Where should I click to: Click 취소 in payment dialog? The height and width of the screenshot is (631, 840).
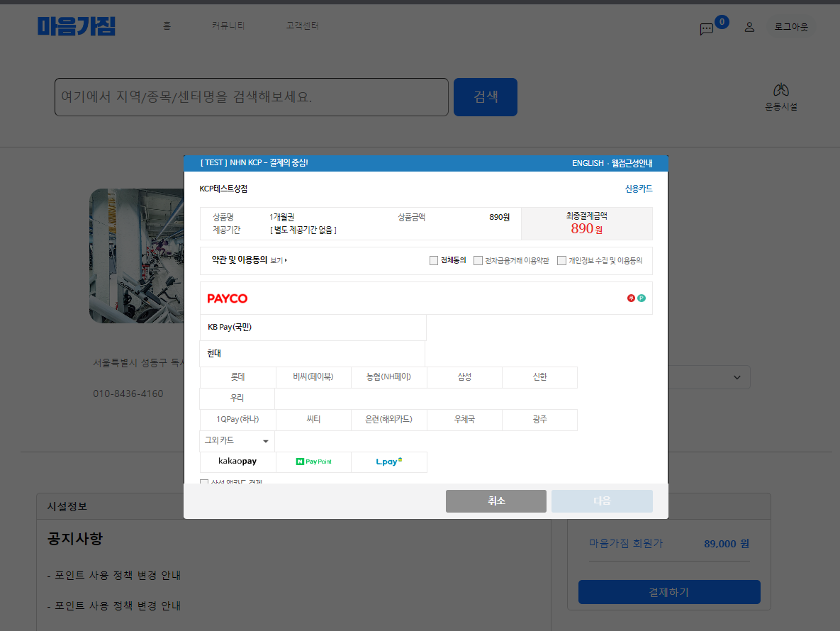[496, 501]
